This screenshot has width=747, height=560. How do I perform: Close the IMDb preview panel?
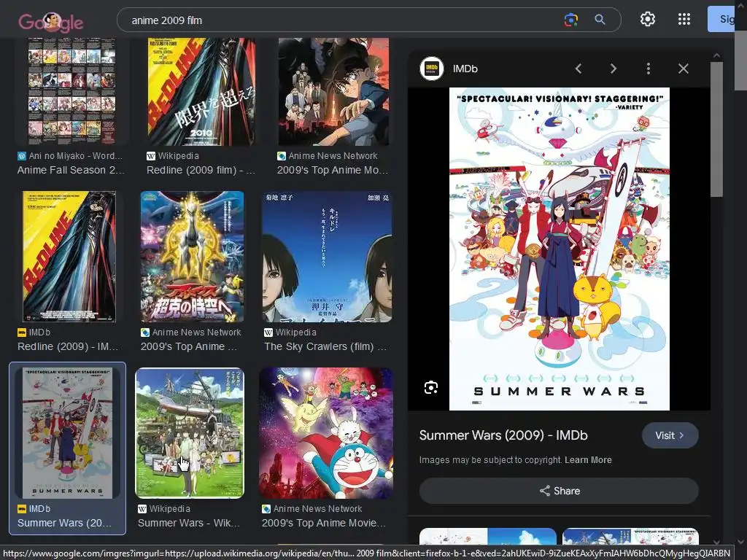pyautogui.click(x=683, y=69)
